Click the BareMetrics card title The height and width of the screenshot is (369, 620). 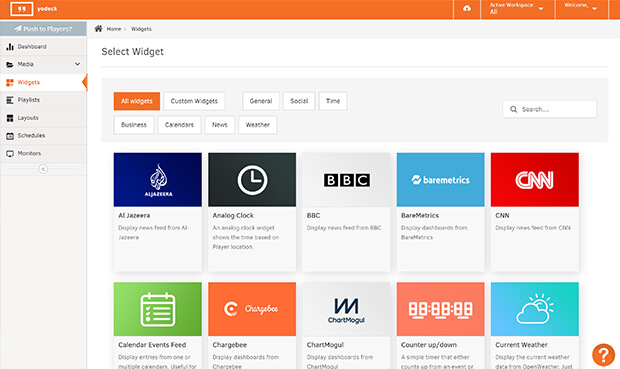420,216
